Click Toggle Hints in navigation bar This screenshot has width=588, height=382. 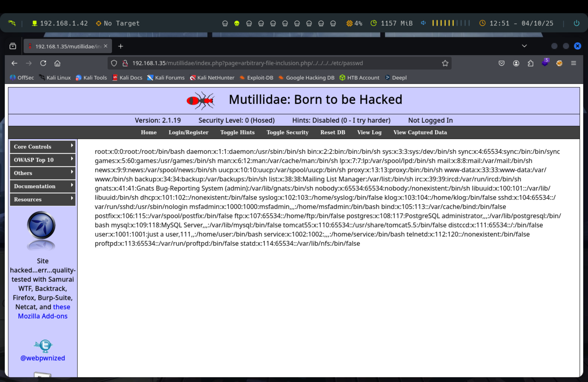[237, 132]
